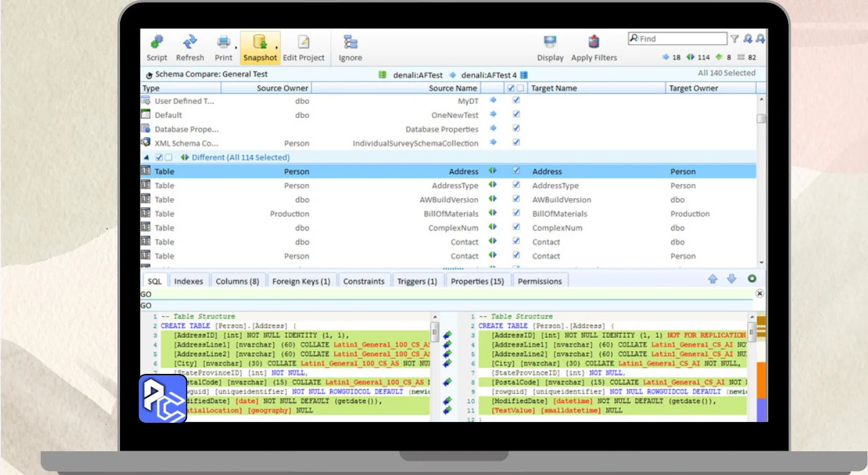Screen dimensions: 868x475
Task: Toggle the BillOfMaterials row checkbox
Action: tap(516, 214)
